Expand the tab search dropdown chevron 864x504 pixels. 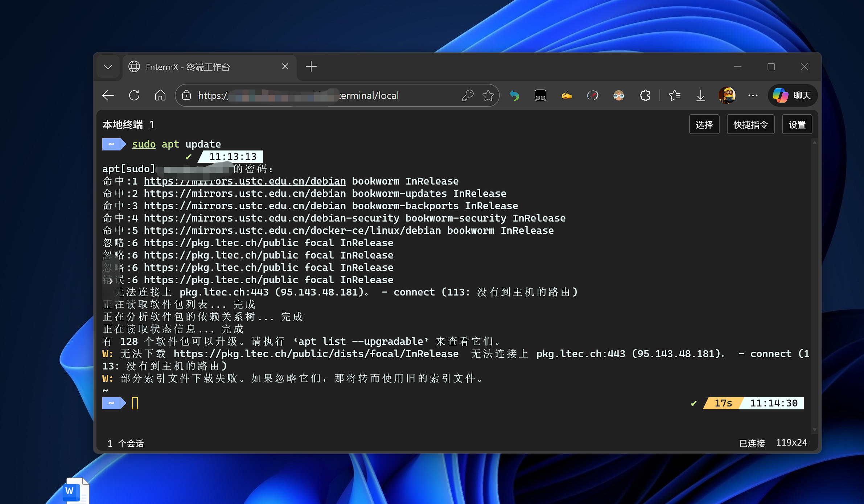coord(108,67)
